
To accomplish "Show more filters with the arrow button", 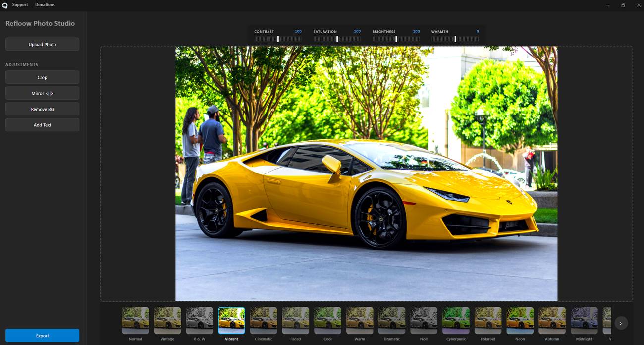I will point(621,323).
